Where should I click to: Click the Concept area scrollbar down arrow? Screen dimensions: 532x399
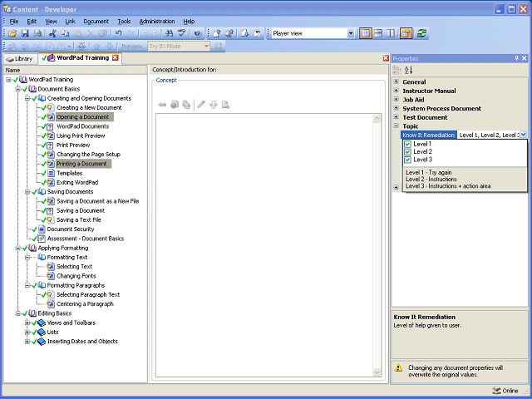tap(377, 372)
